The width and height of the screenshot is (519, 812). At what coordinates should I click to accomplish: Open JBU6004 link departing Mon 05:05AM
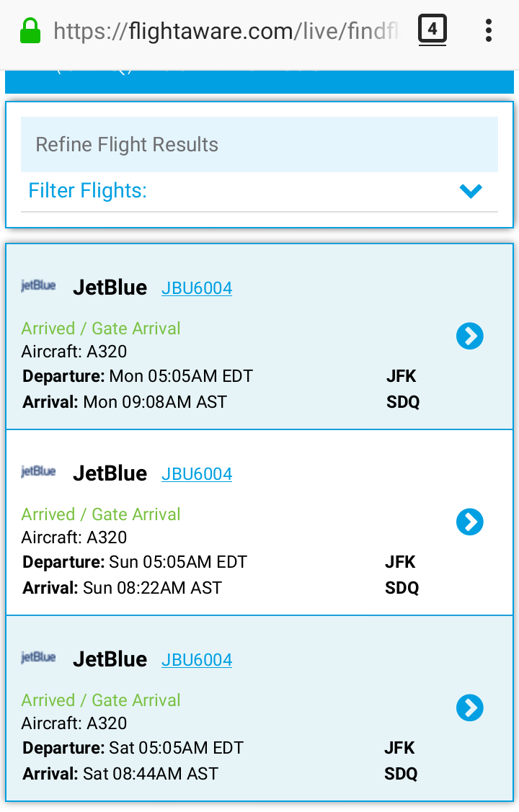click(x=197, y=288)
